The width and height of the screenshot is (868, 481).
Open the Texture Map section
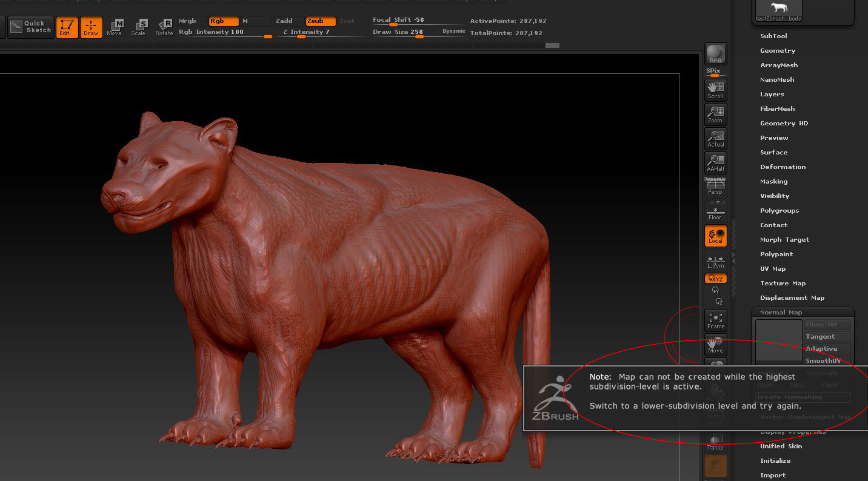tap(783, 284)
